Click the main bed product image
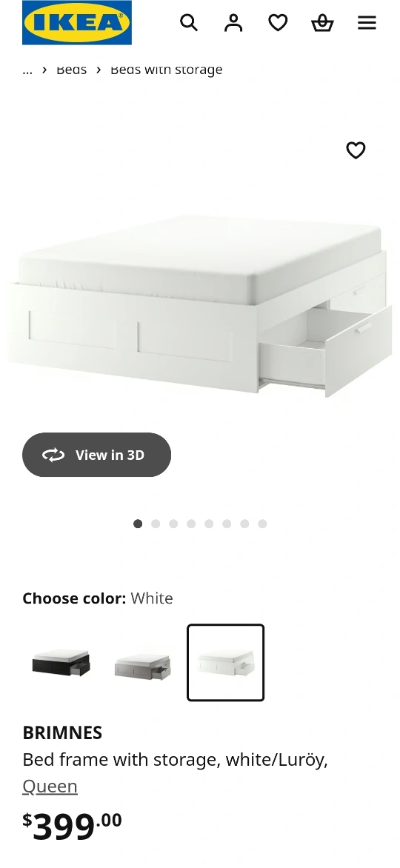 point(200,306)
